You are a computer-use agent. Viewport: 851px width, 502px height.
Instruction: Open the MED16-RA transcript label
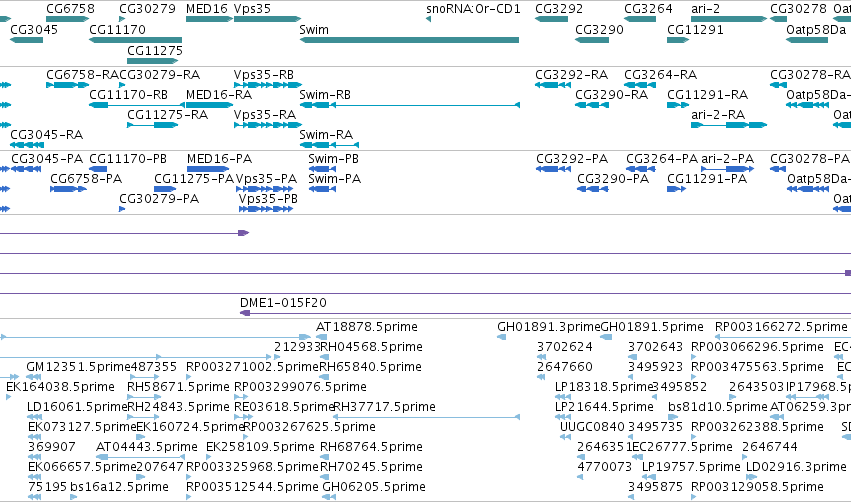point(219,94)
